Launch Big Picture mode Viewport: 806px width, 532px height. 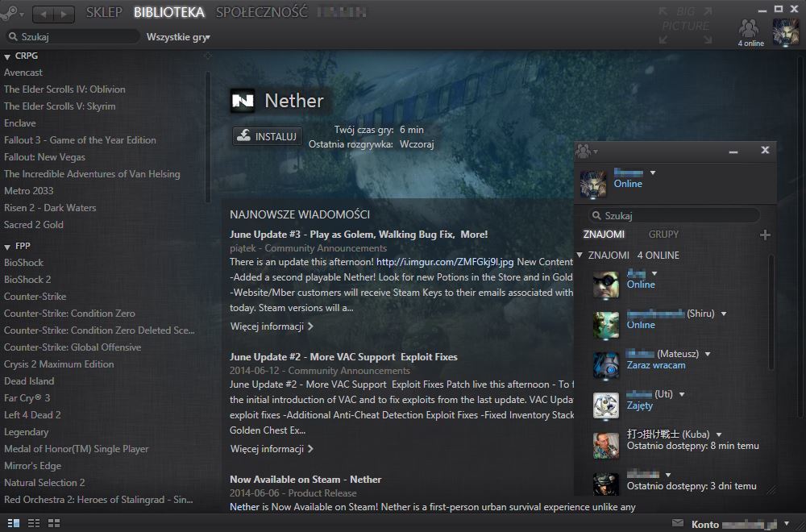[x=685, y=25]
